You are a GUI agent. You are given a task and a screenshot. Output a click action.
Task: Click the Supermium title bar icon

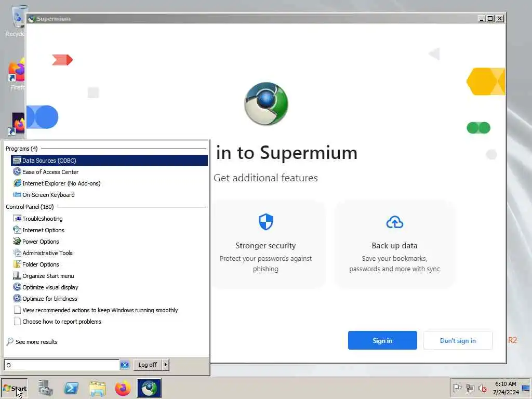pyautogui.click(x=32, y=19)
